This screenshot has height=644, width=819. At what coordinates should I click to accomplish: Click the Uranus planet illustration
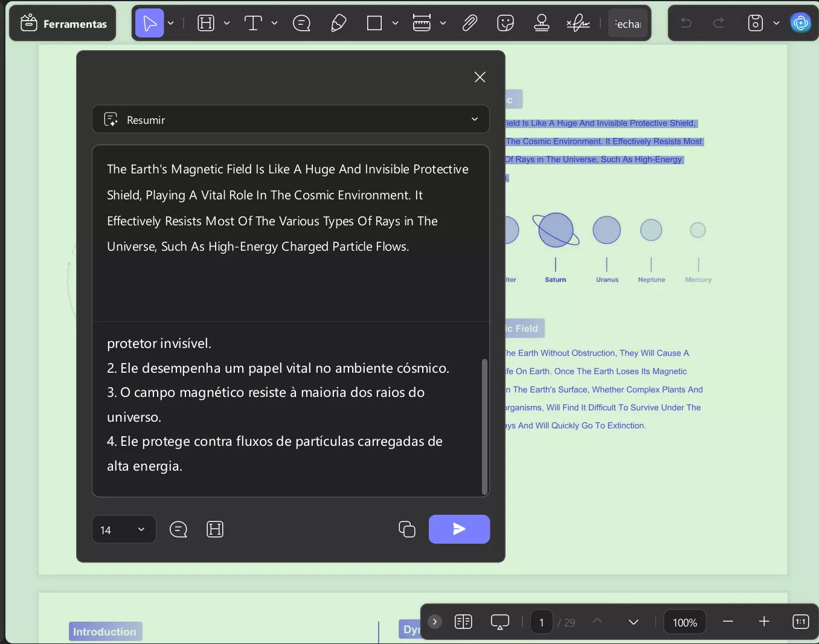[606, 230]
